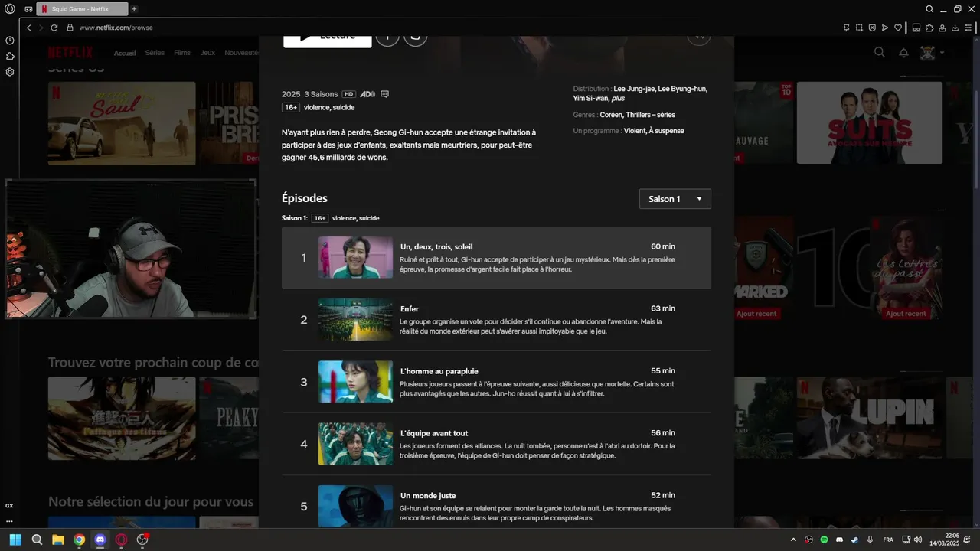Reload the Netflix page
This screenshot has width=980, height=551.
pyautogui.click(x=54, y=28)
